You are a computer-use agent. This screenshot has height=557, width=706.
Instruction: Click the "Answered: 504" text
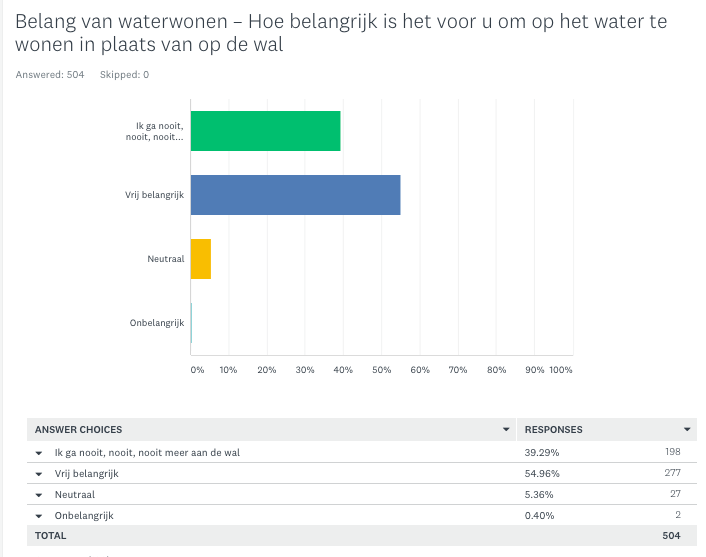[x=50, y=75]
